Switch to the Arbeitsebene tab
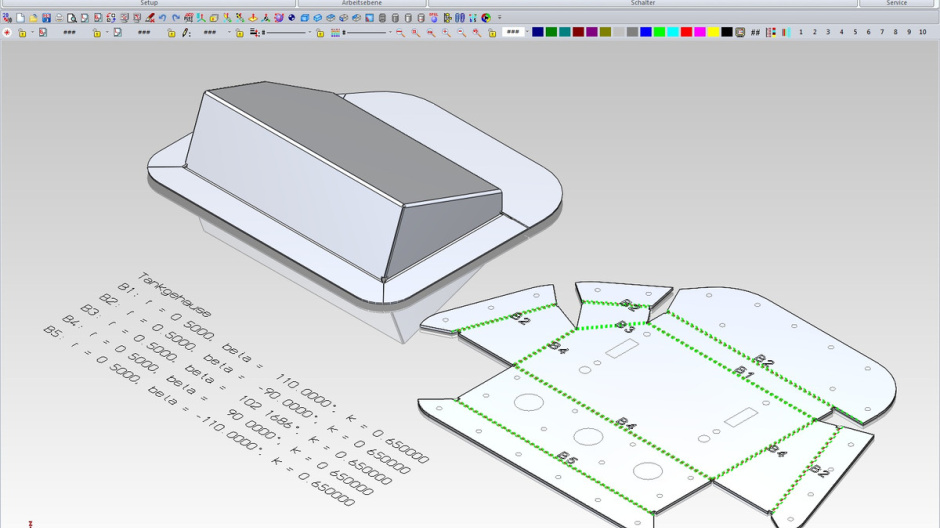Screen dimensions: 940x528 pyautogui.click(x=361, y=3)
